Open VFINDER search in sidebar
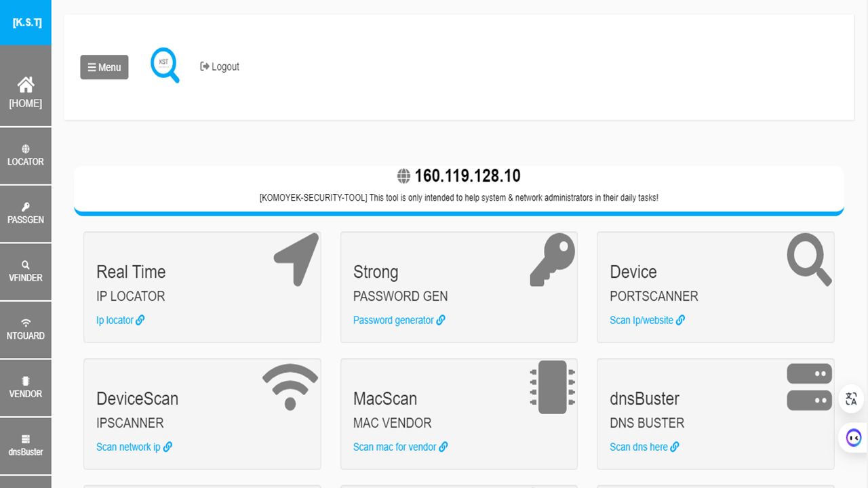868x488 pixels. [25, 272]
